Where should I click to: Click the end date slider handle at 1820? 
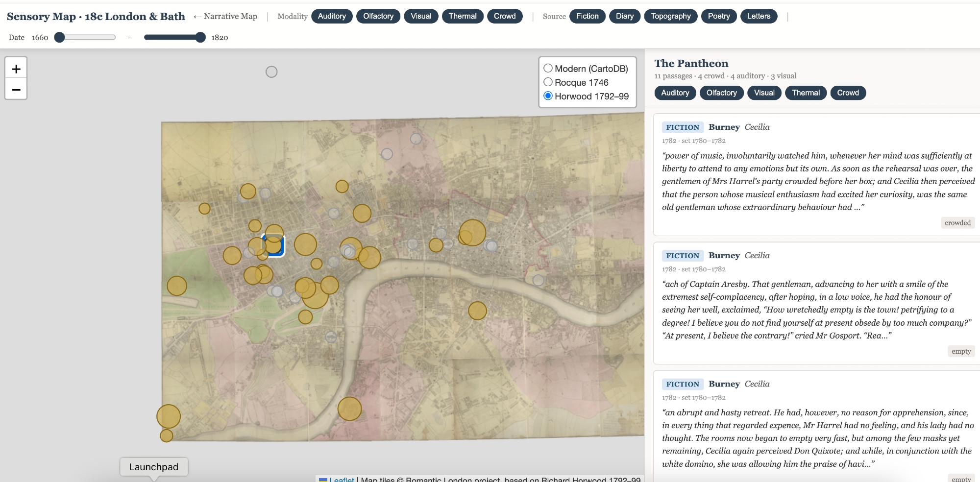pyautogui.click(x=200, y=38)
